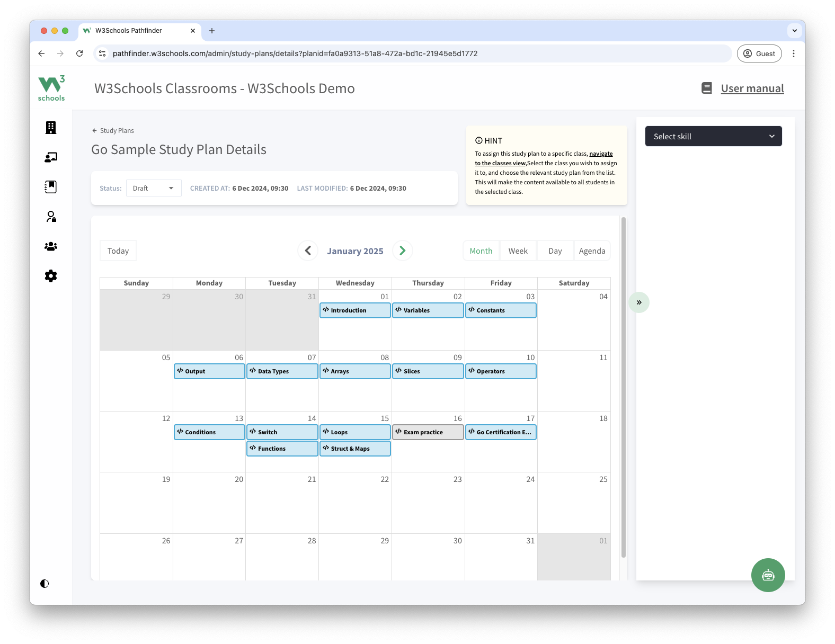
Task: Open the settings gear in the sidebar
Action: click(x=51, y=276)
